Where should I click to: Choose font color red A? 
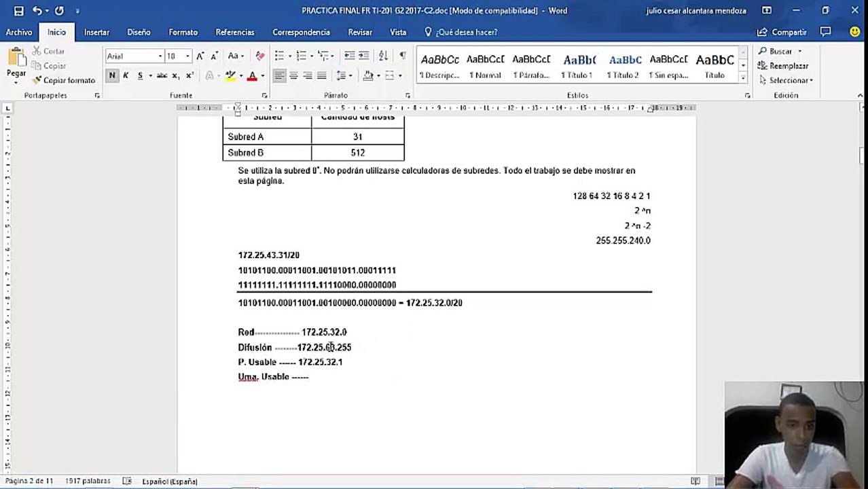[x=252, y=75]
